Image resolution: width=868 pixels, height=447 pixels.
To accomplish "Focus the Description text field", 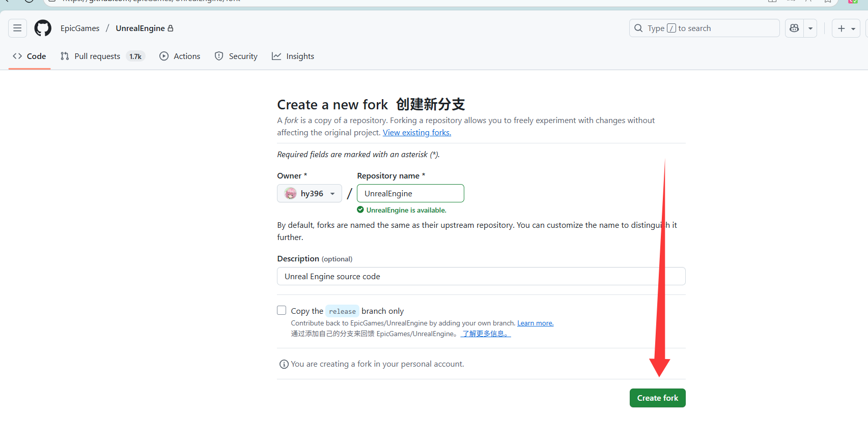I will click(481, 276).
